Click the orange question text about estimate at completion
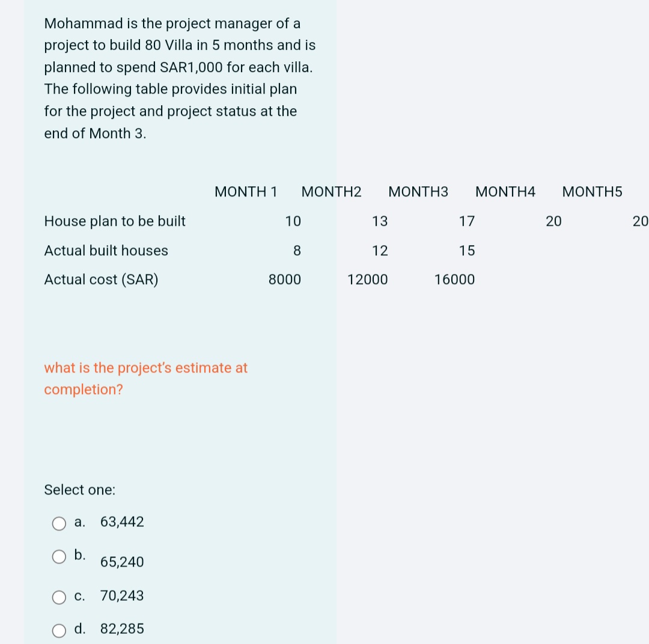 [x=145, y=378]
